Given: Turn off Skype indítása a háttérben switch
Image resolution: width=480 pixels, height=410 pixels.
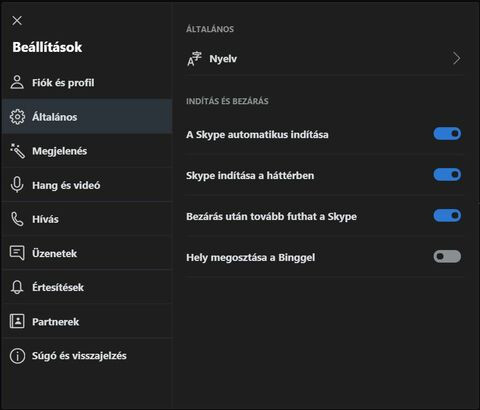Looking at the screenshot, I should 447,175.
